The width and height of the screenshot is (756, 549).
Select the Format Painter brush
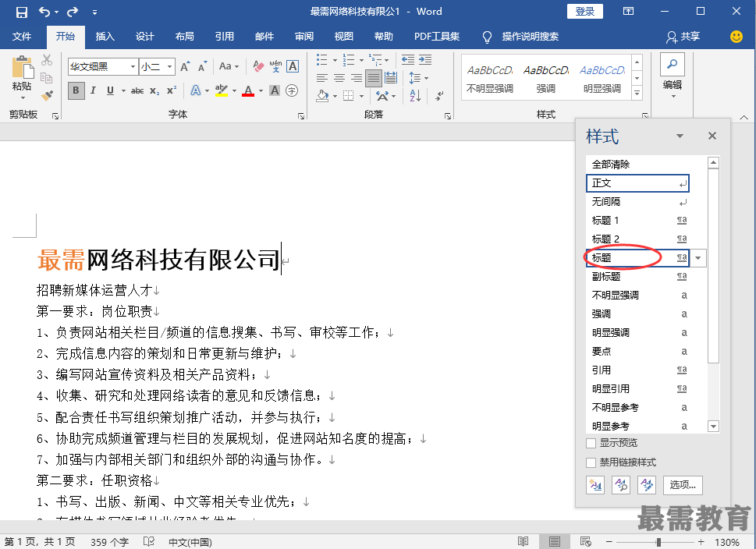pyautogui.click(x=47, y=95)
